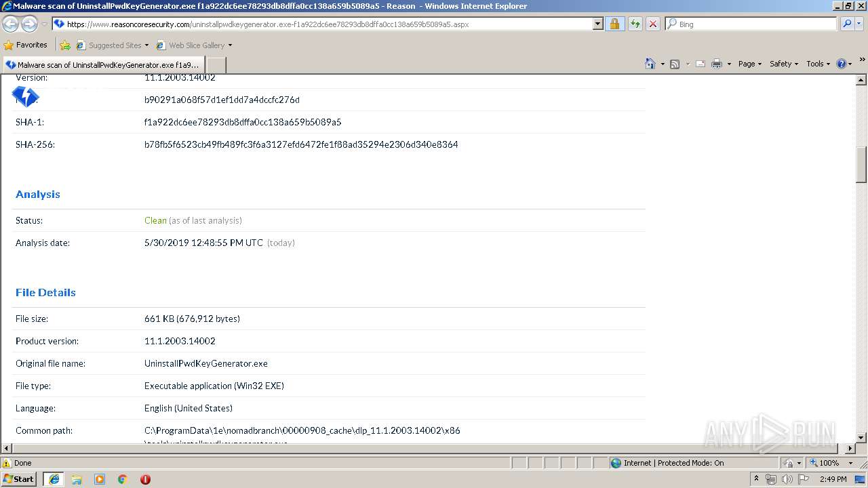The height and width of the screenshot is (488, 868).
Task: Open the Tools menu
Action: pos(818,64)
